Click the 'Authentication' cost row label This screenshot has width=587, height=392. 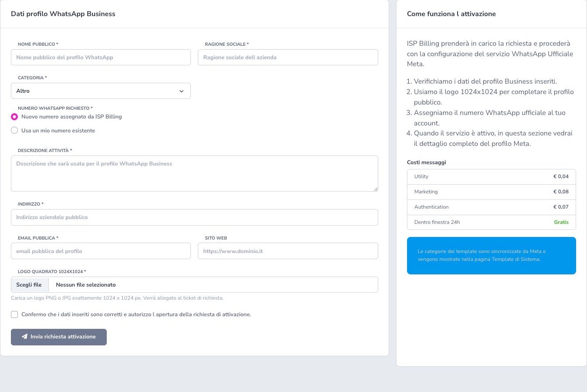pos(431,207)
